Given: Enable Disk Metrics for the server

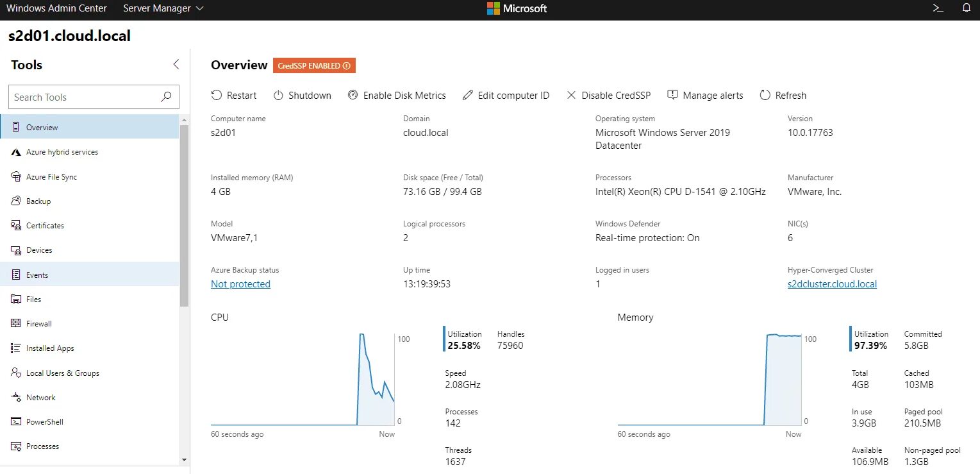Looking at the screenshot, I should pos(397,95).
